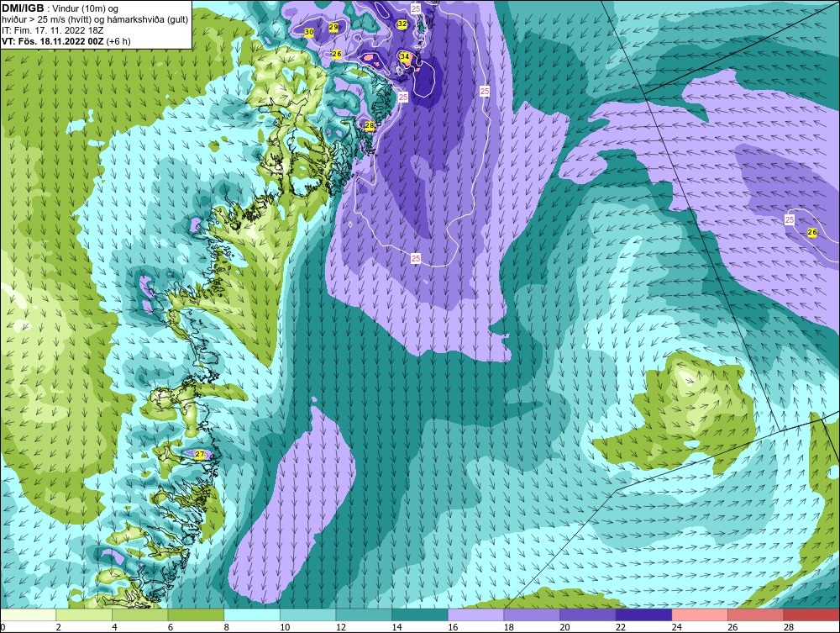Click the legend scale value "0"

(x=3, y=627)
